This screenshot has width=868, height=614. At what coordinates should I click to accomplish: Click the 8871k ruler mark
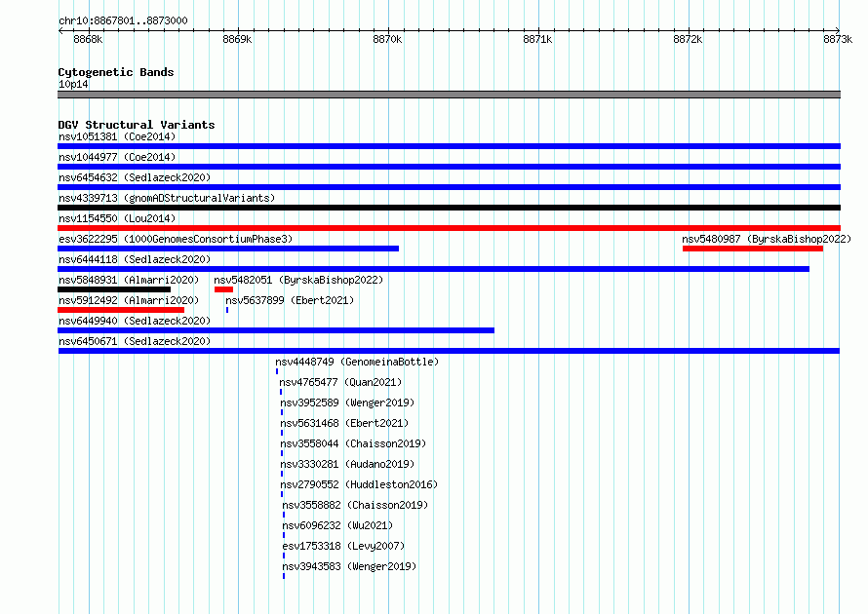[537, 39]
